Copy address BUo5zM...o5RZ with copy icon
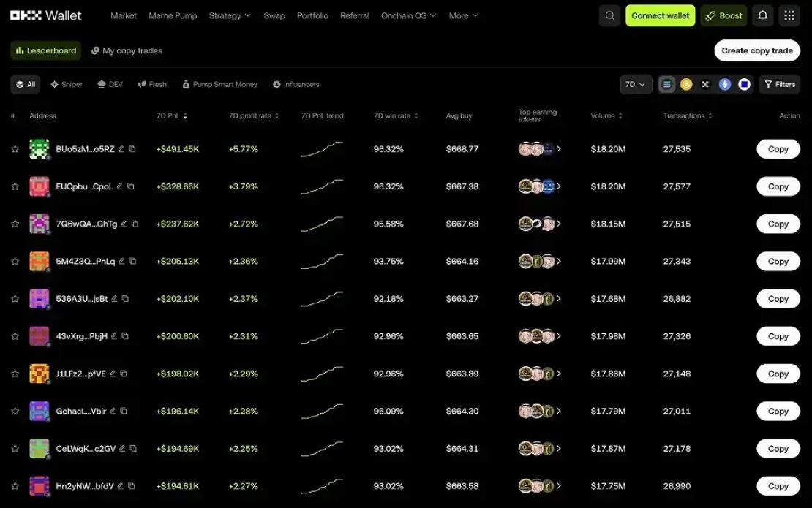 tap(132, 149)
